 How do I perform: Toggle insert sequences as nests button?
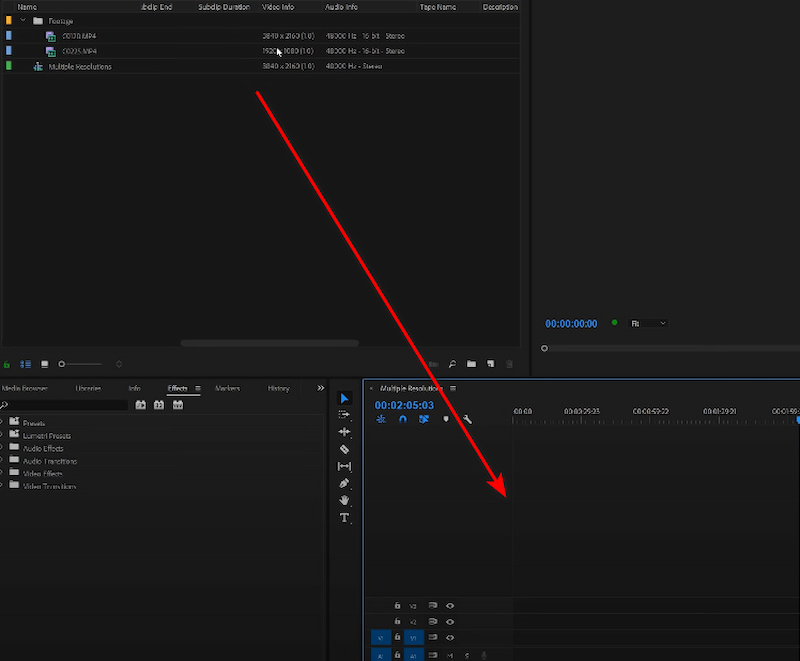click(381, 419)
